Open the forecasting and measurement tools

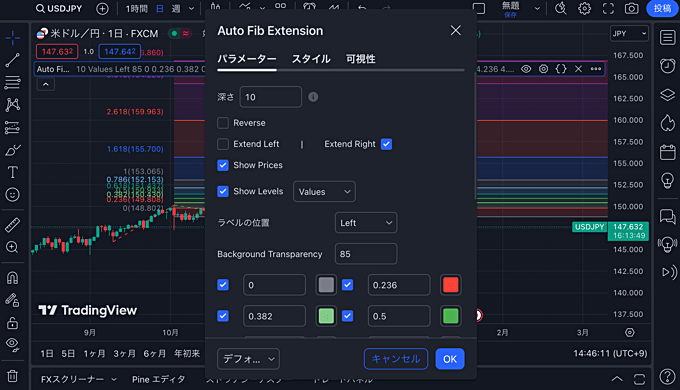click(13, 128)
